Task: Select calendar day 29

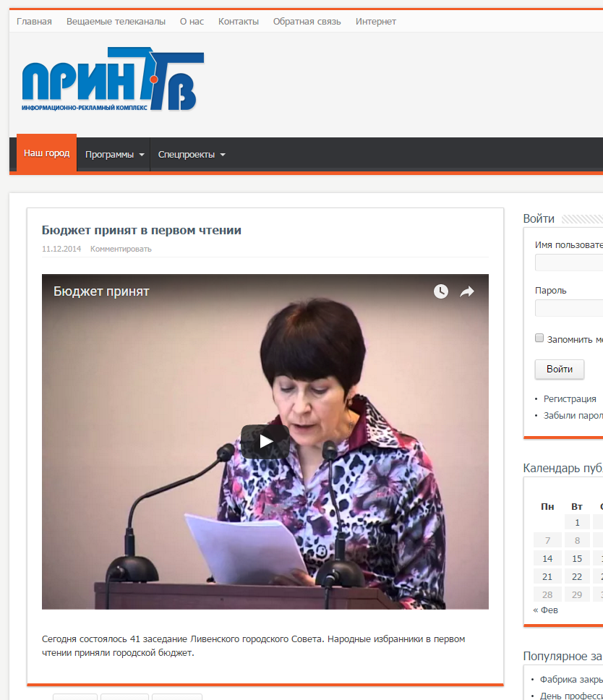Action: coord(577,594)
